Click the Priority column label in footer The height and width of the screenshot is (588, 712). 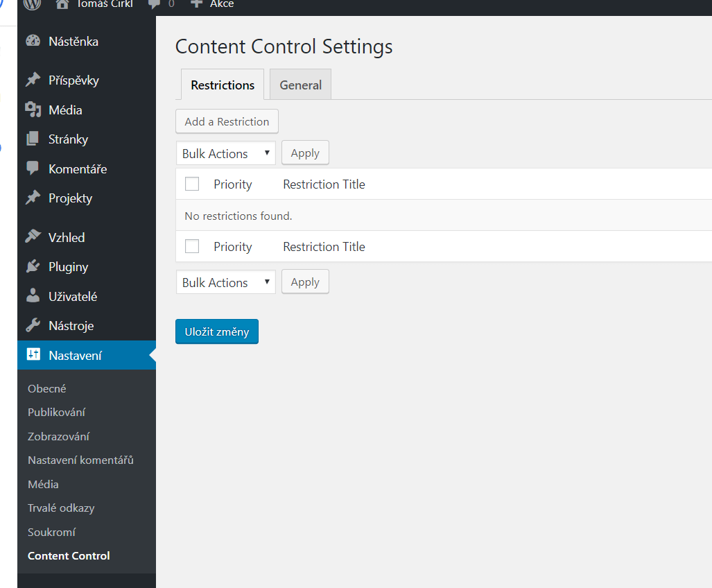tap(232, 247)
